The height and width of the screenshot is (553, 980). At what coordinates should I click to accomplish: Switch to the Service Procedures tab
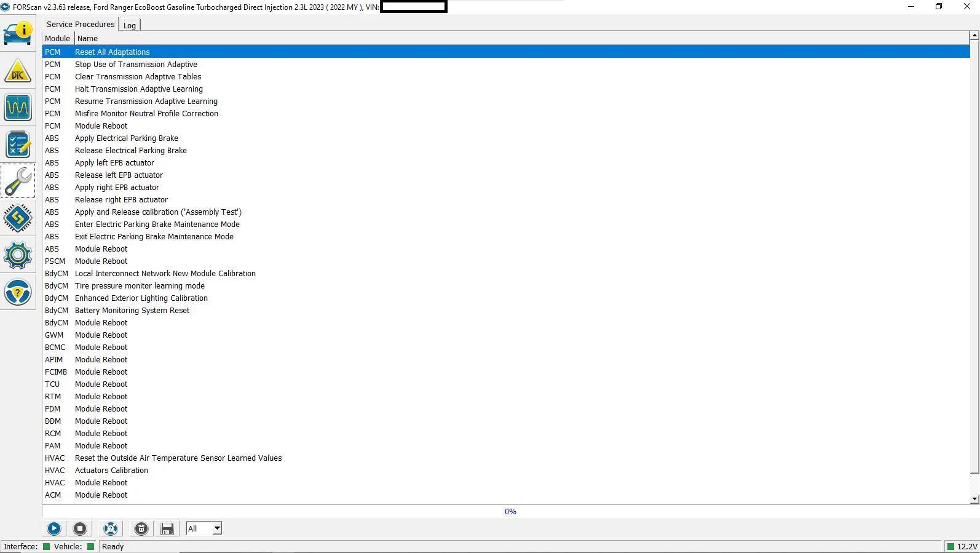[x=81, y=24]
